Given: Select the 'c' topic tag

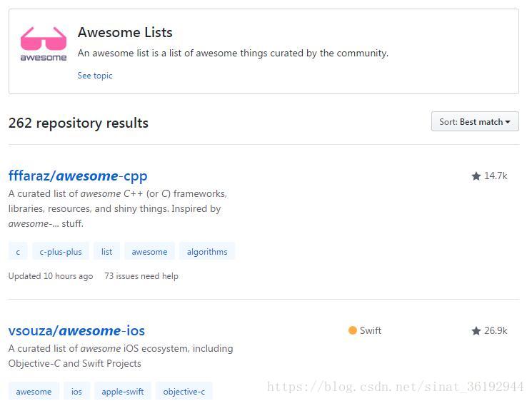Looking at the screenshot, I should [18, 252].
